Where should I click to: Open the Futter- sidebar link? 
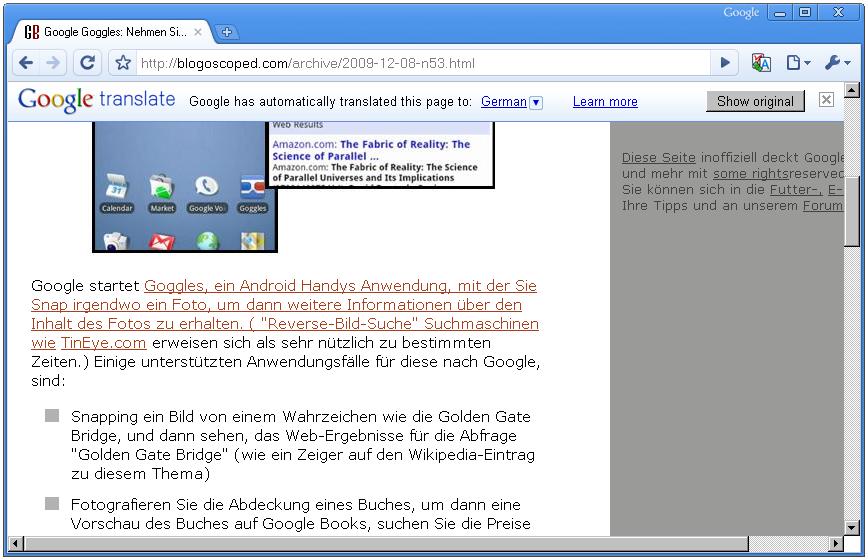tap(796, 190)
